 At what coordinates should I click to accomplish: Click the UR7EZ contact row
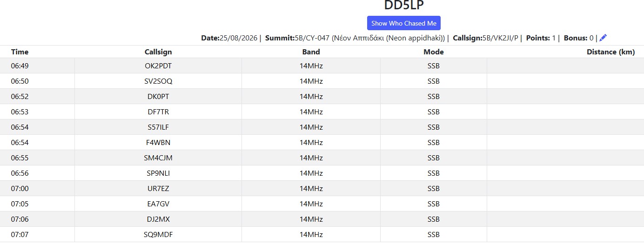tap(322, 189)
